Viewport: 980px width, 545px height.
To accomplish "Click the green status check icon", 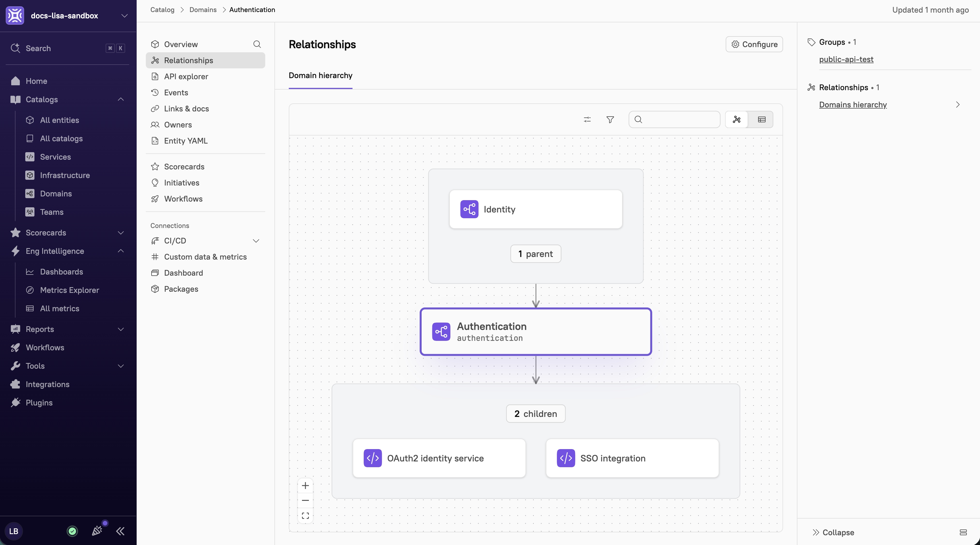I will [72, 531].
